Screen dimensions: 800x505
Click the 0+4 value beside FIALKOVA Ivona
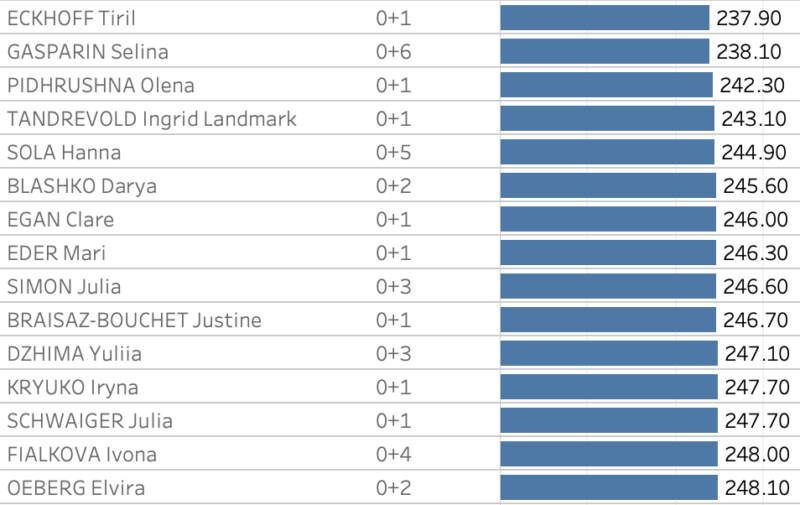coord(393,455)
